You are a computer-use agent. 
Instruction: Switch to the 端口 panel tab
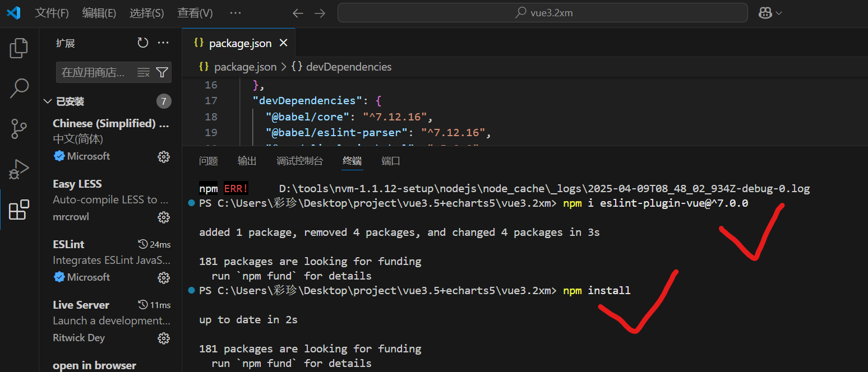(x=390, y=161)
